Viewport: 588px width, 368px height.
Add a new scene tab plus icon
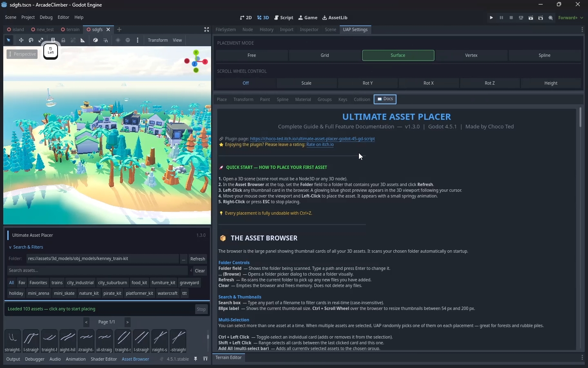coord(119,30)
